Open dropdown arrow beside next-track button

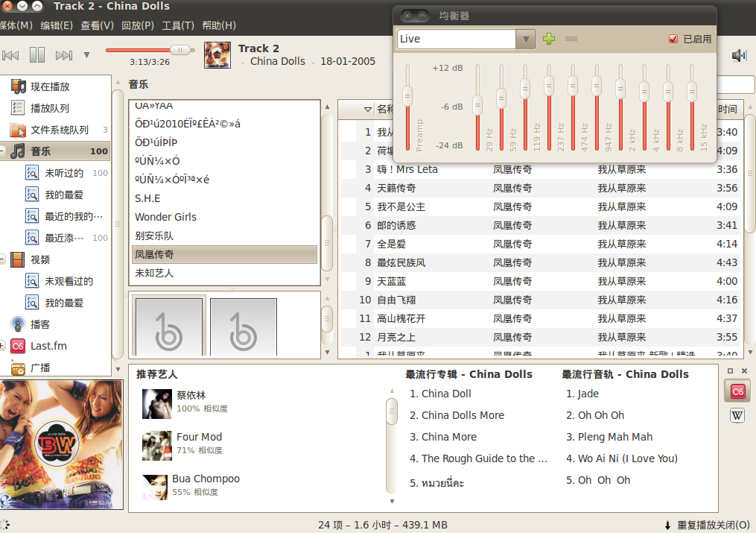coord(87,55)
